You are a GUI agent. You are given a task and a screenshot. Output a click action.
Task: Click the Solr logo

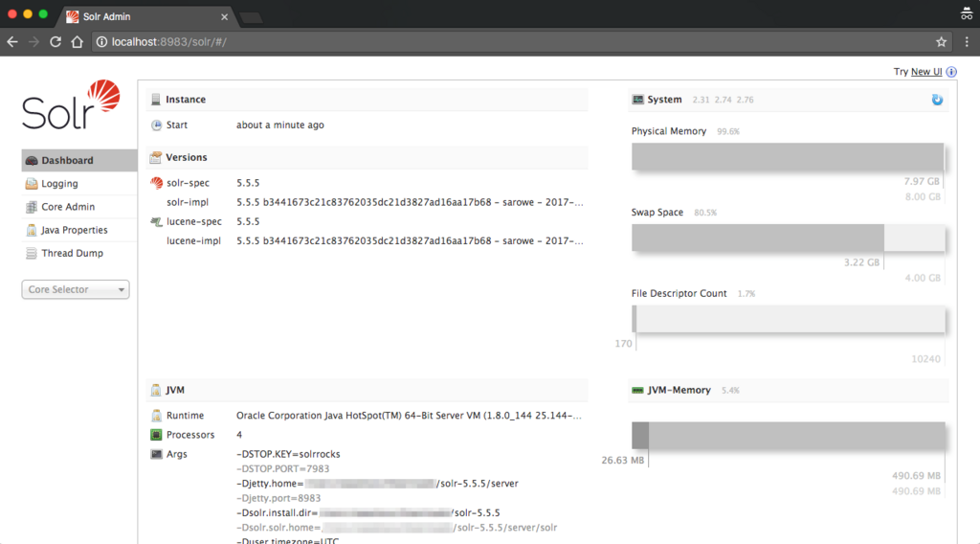point(71,104)
